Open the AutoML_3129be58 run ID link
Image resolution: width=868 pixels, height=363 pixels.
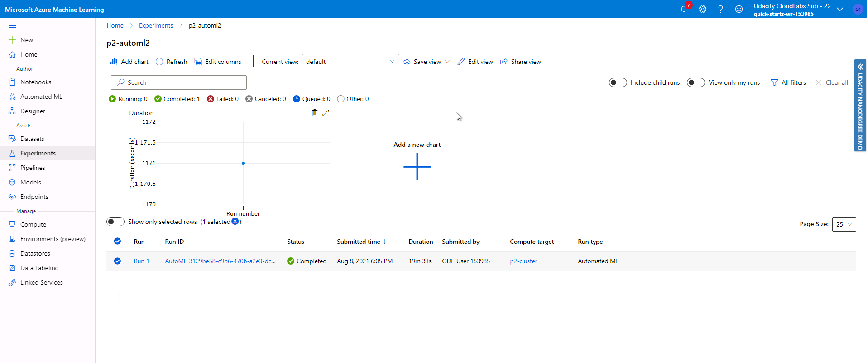point(221,261)
